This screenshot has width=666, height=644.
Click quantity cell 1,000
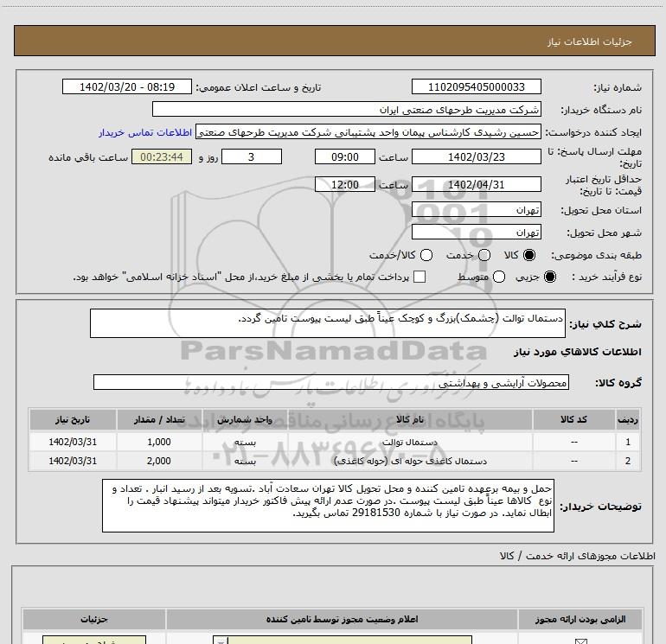coord(159,442)
